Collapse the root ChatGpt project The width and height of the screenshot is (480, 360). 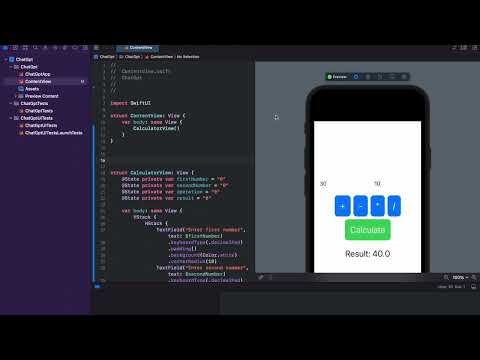(6, 59)
